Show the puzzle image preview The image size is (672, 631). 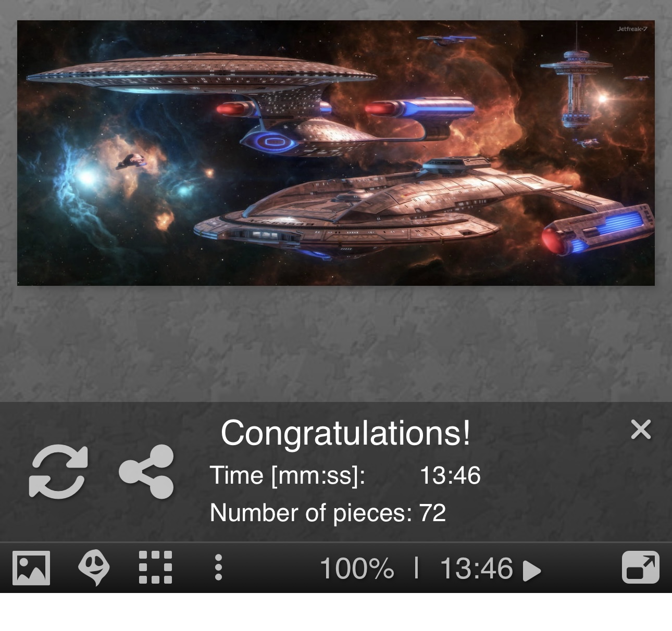click(x=31, y=568)
